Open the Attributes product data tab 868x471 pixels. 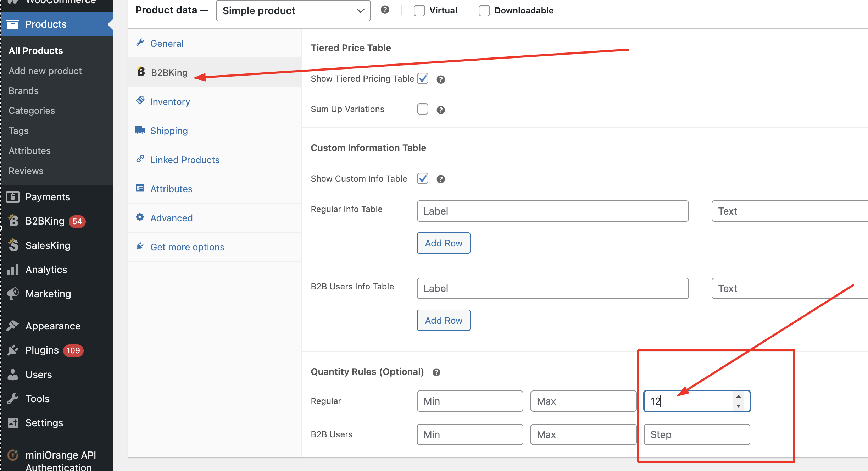point(215,189)
